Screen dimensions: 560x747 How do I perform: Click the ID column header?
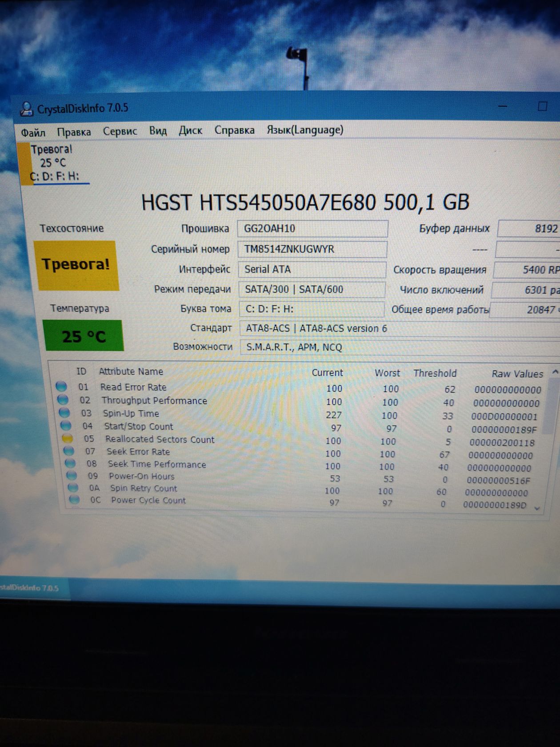(x=81, y=371)
